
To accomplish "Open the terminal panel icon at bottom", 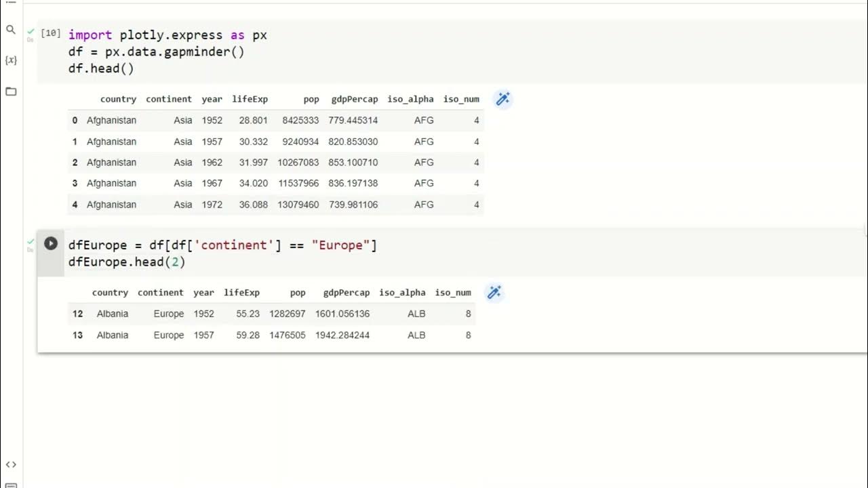I will [10, 485].
